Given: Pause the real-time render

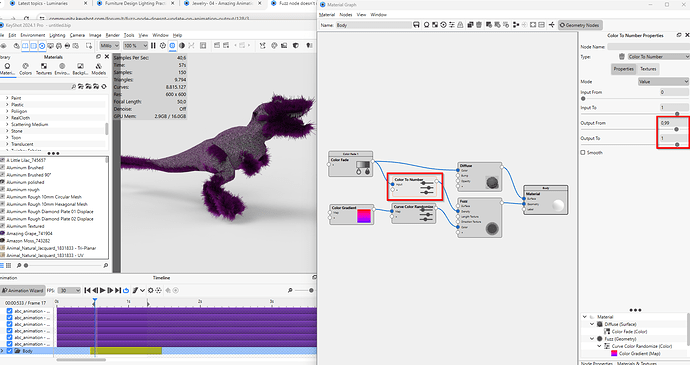Looking at the screenshot, I should pos(153,45).
